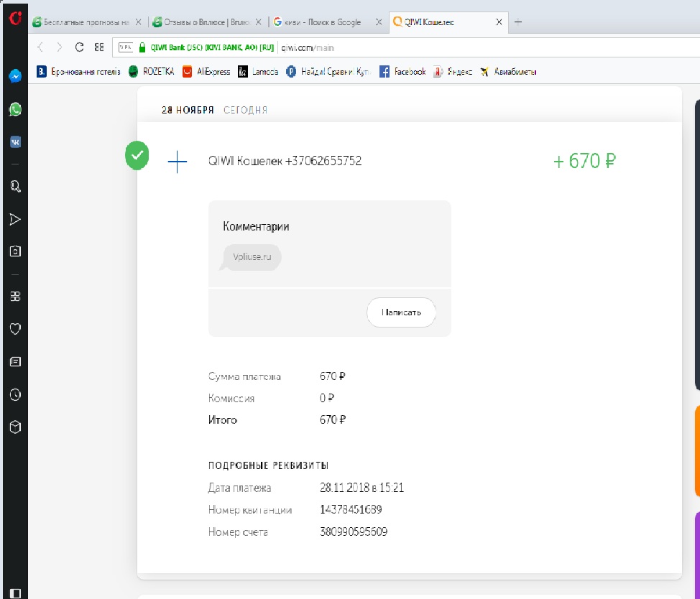Open WhatsApp in the sidebar
700x599 pixels.
[x=15, y=109]
